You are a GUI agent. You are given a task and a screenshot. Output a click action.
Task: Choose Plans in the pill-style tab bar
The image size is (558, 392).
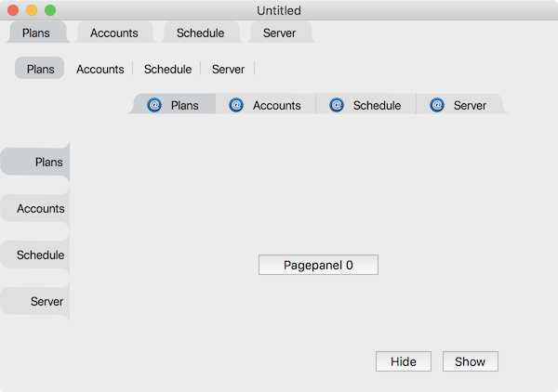coord(40,69)
